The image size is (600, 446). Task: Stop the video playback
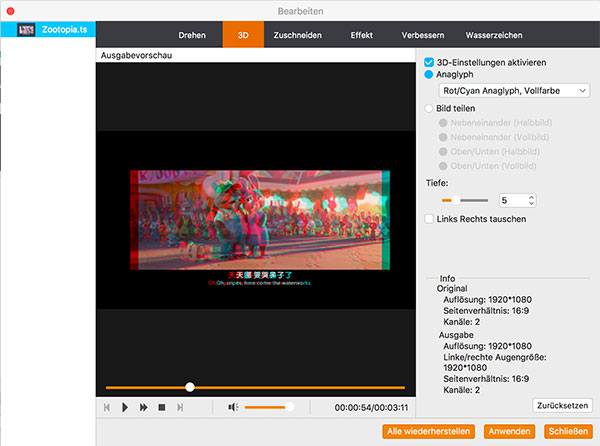pos(162,407)
